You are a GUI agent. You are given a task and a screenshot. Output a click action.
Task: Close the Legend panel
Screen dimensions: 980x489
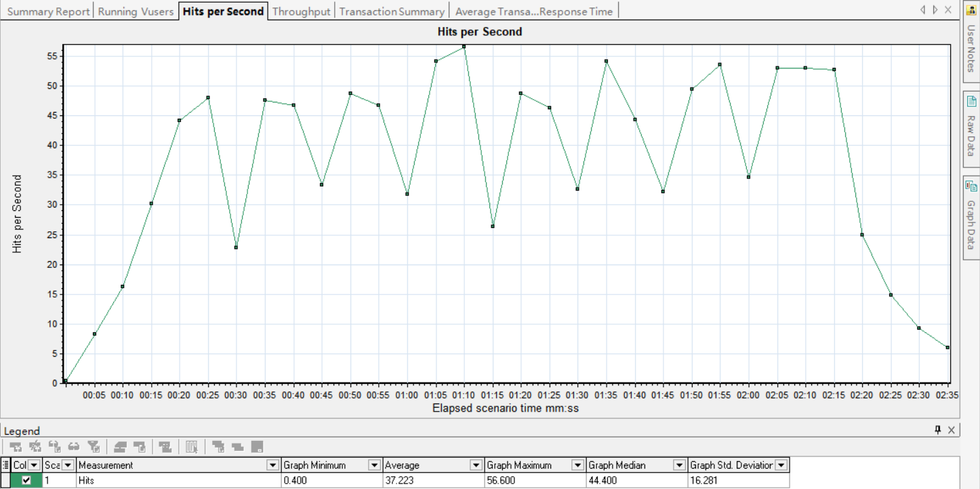(x=952, y=430)
